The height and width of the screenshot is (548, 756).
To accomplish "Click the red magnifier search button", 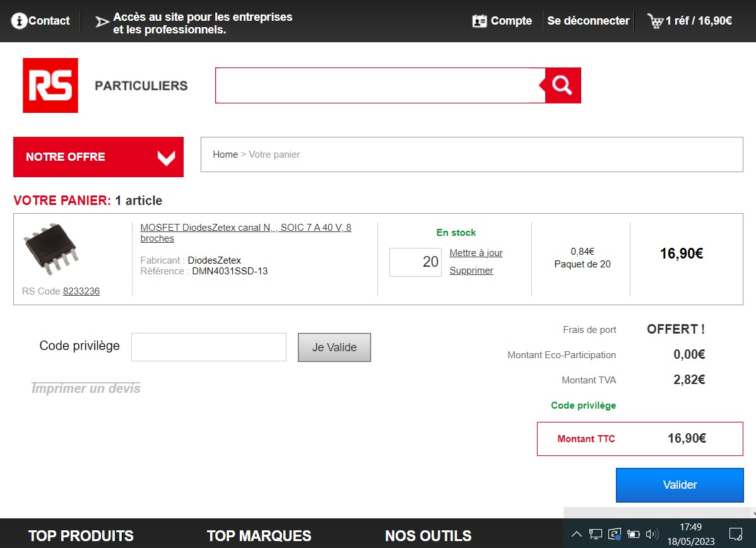I will click(x=562, y=85).
